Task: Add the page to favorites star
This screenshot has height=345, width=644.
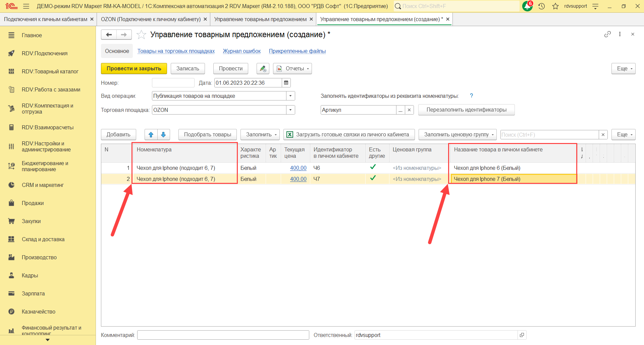Action: (x=141, y=34)
